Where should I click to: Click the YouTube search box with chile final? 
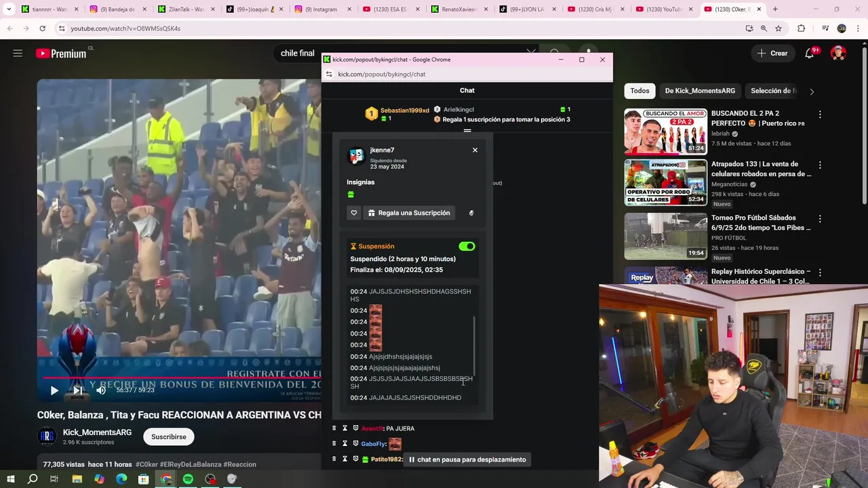[400, 54]
